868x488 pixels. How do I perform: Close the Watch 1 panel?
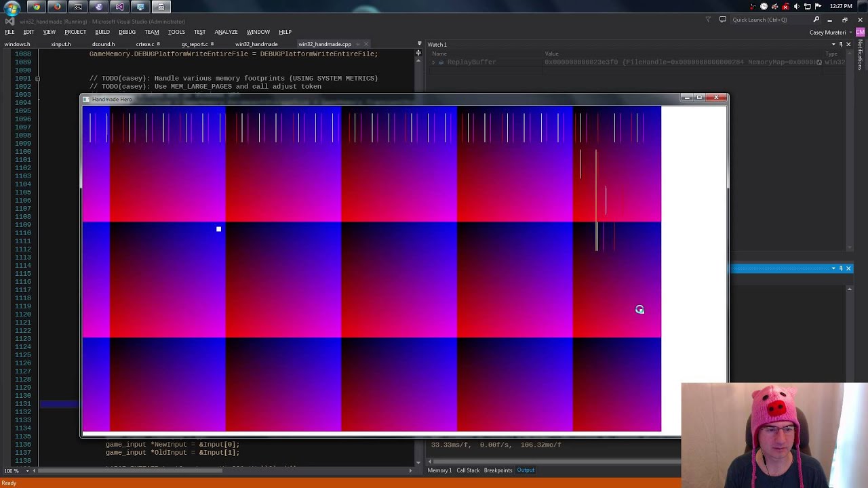tap(848, 45)
